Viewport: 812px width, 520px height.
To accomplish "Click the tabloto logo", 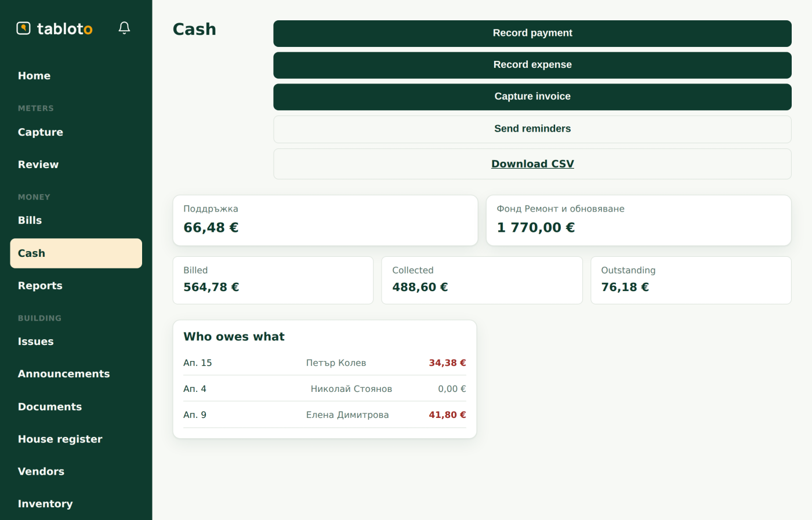I will pos(55,28).
